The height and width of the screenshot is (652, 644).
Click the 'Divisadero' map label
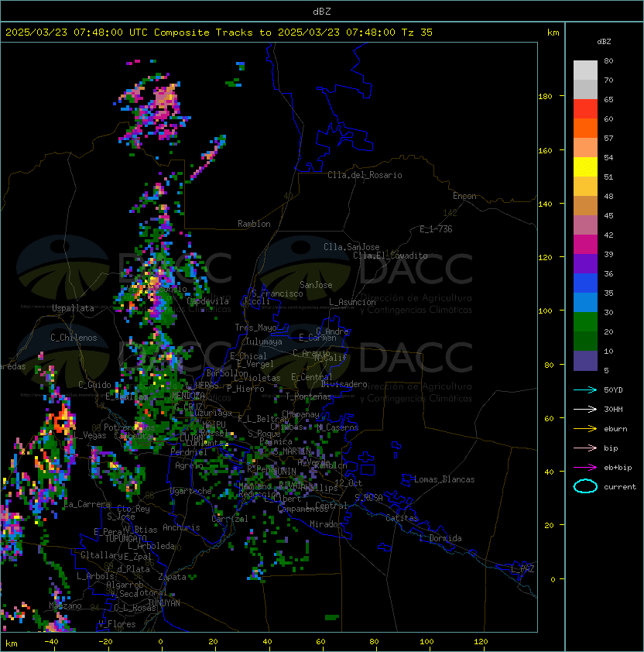344,384
